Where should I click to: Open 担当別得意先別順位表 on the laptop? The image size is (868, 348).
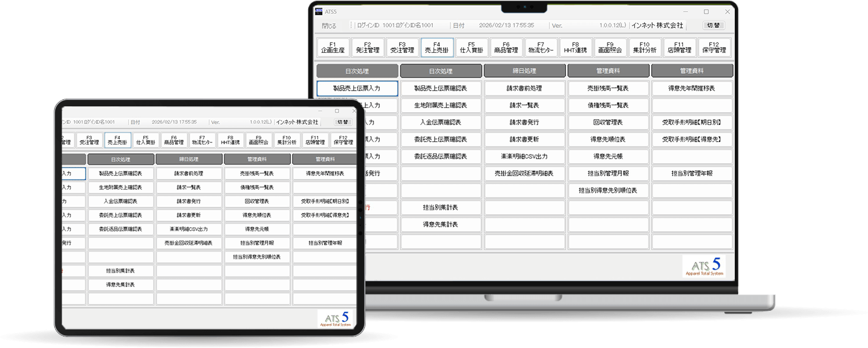pyautogui.click(x=608, y=191)
